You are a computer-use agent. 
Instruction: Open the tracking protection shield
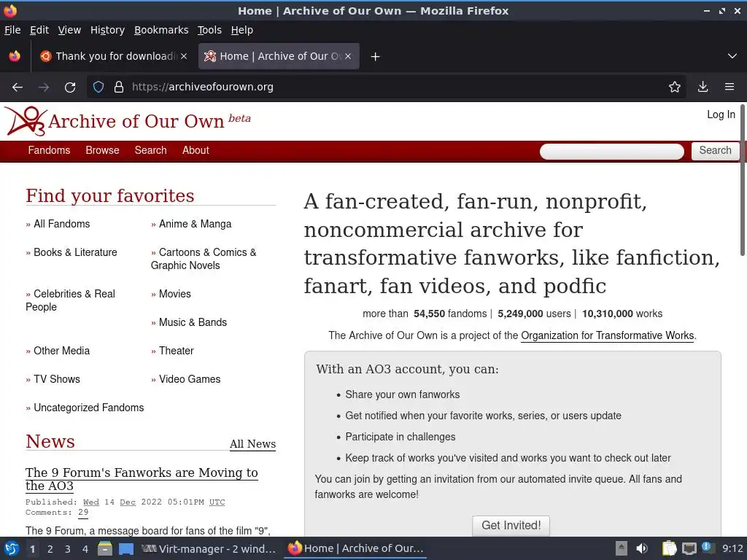pyautogui.click(x=98, y=87)
